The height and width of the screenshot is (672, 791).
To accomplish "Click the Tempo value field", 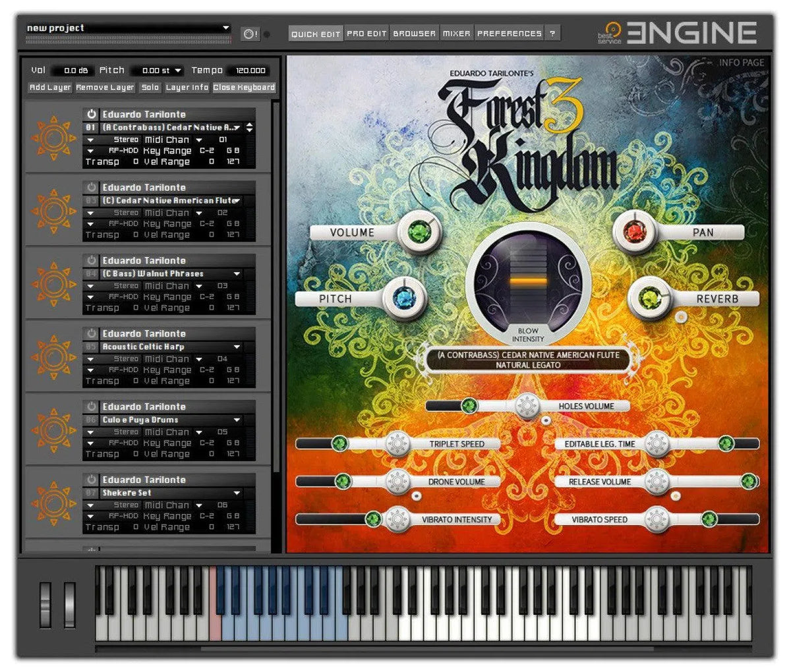I will pos(250,70).
